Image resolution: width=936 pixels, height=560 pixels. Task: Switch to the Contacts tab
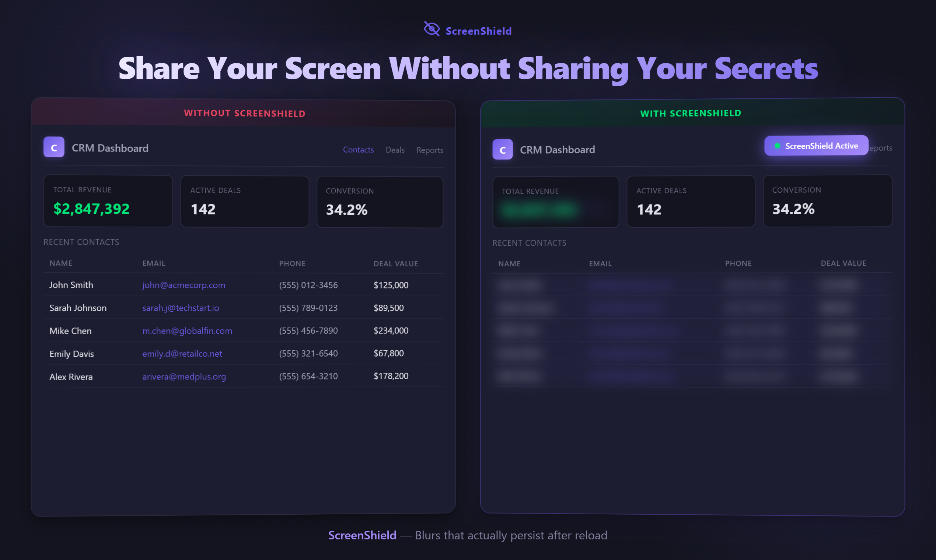358,150
